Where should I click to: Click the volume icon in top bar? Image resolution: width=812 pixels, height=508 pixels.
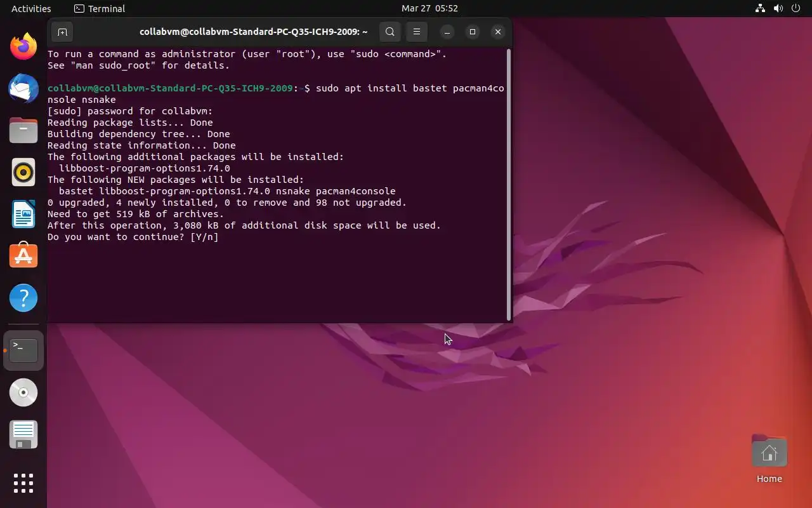(778, 8)
